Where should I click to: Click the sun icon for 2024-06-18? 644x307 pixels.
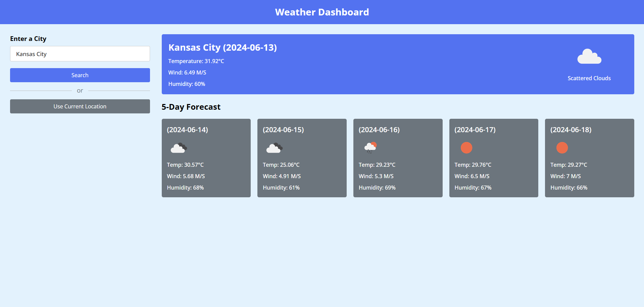click(562, 148)
